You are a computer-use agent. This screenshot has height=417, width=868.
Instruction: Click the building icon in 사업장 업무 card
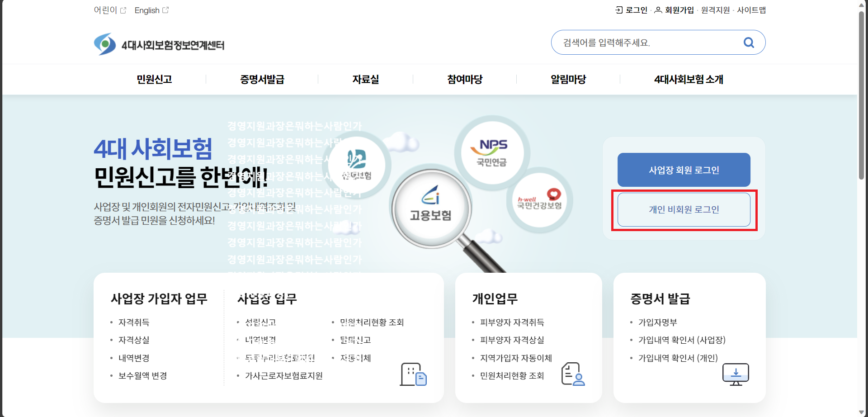(x=413, y=374)
